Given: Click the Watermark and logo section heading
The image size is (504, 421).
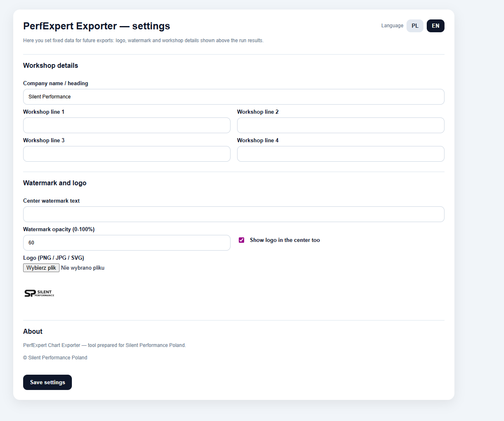Looking at the screenshot, I should 55,183.
